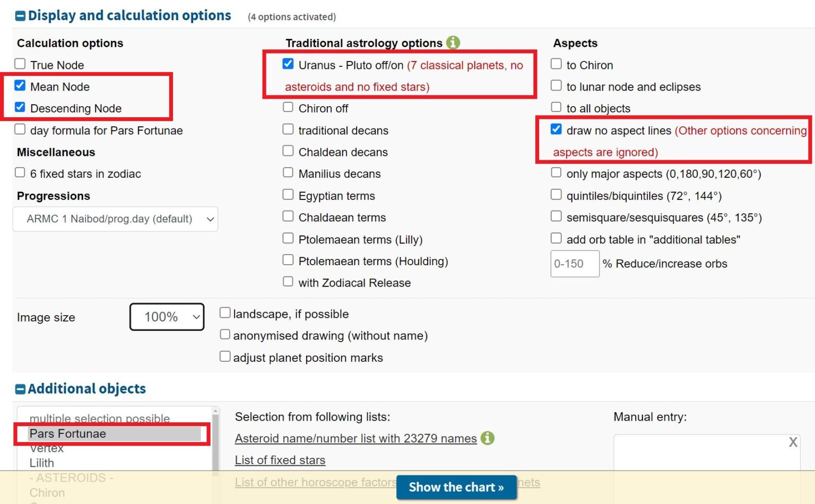Select Pars Fortunae in objects list

click(68, 433)
